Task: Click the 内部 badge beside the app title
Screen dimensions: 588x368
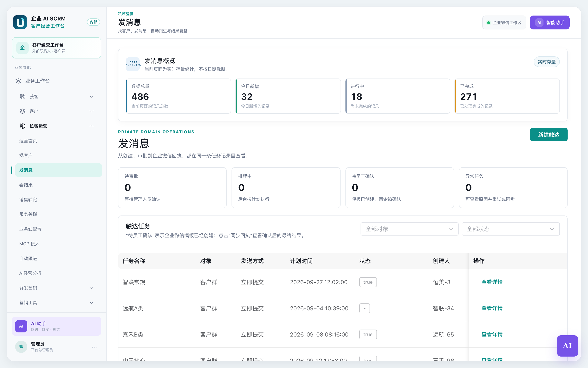Action: click(x=94, y=22)
